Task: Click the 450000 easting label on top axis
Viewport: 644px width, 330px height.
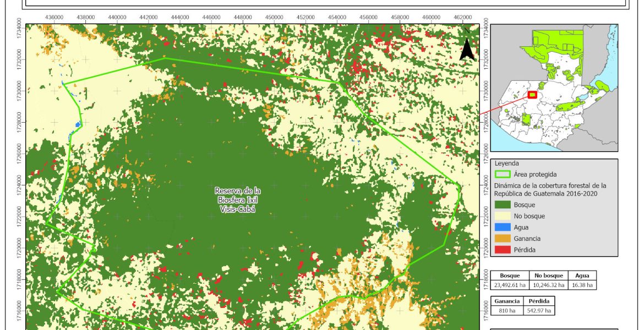Action: pyautogui.click(x=274, y=18)
